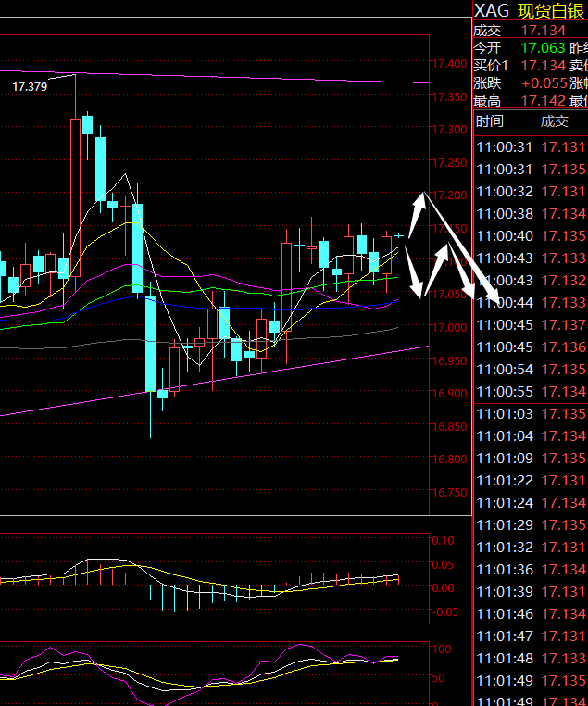This screenshot has width=588, height=706.
Task: Click the 最高 high value 17.142
Action: click(543, 101)
